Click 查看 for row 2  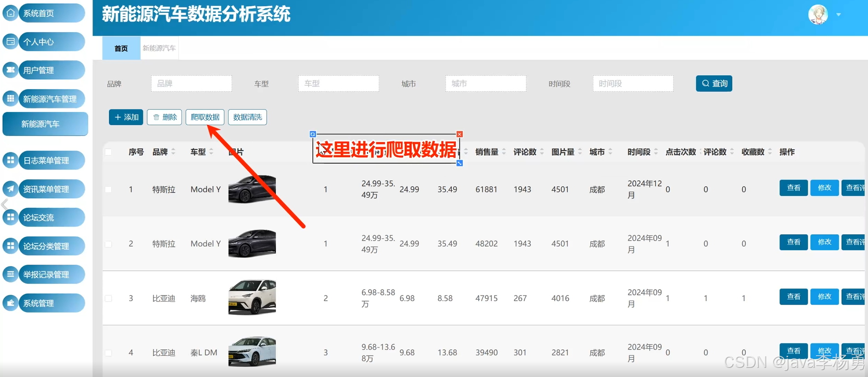(793, 242)
